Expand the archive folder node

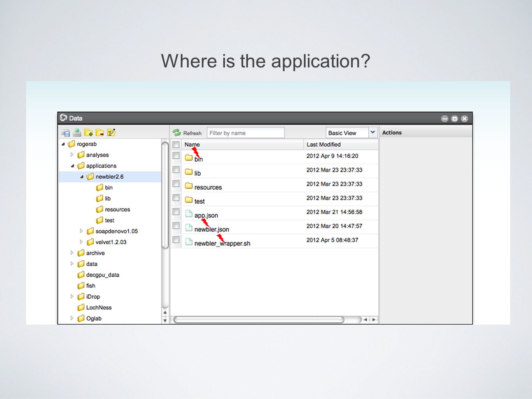click(72, 253)
